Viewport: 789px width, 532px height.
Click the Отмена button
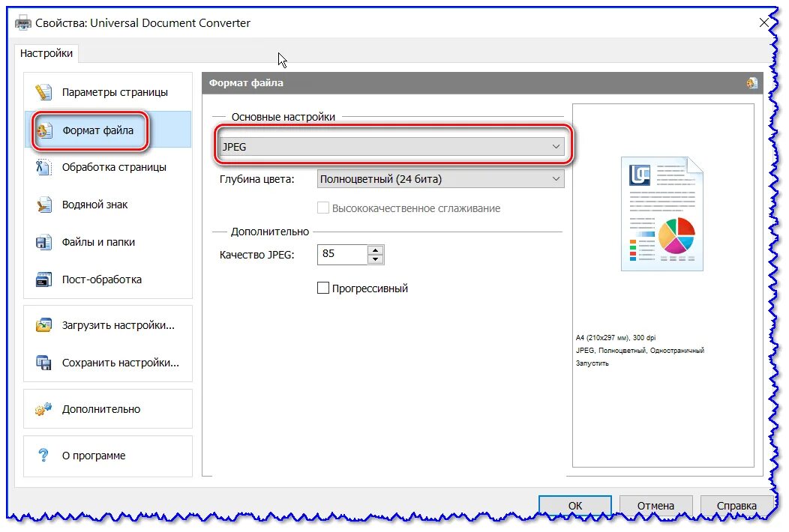click(655, 506)
